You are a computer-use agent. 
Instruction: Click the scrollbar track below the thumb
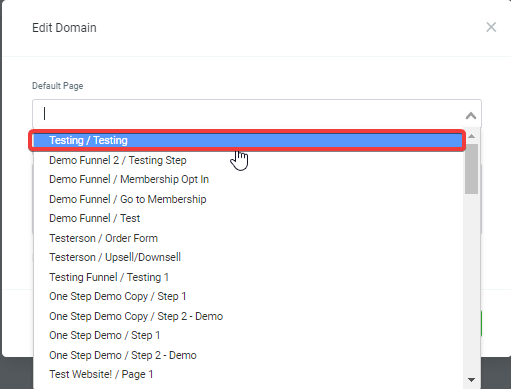(471, 283)
